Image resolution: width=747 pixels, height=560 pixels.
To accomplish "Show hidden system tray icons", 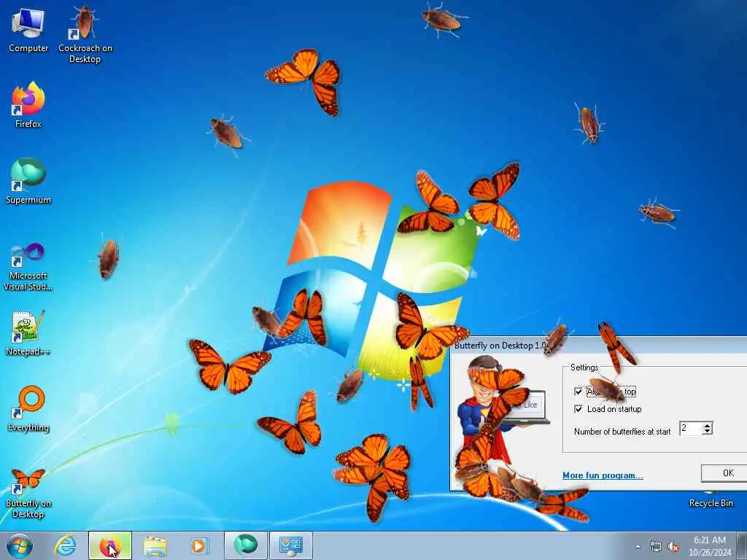I will pyautogui.click(x=638, y=547).
